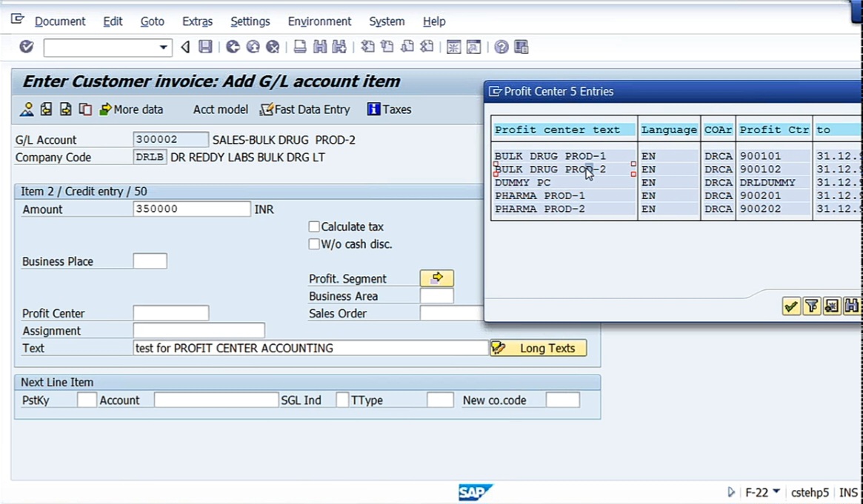This screenshot has width=863, height=504.
Task: Click the green Back arrow icon
Action: point(233,47)
